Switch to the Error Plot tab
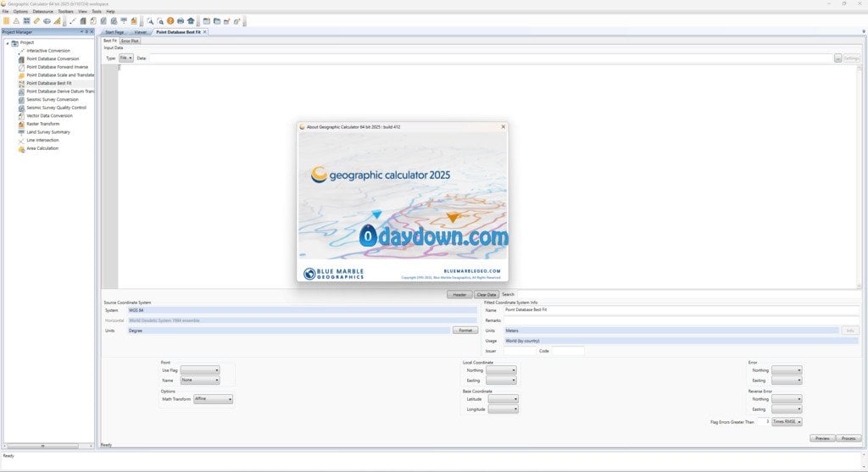This screenshot has height=472, width=868. tap(130, 41)
